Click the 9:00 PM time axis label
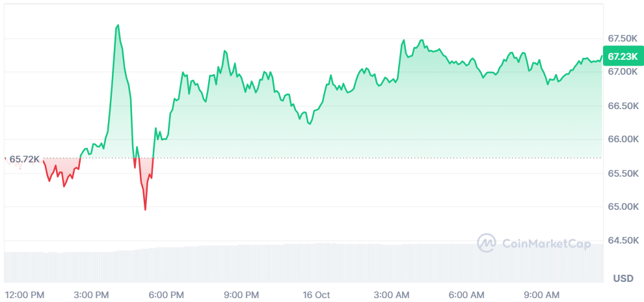 (x=242, y=295)
